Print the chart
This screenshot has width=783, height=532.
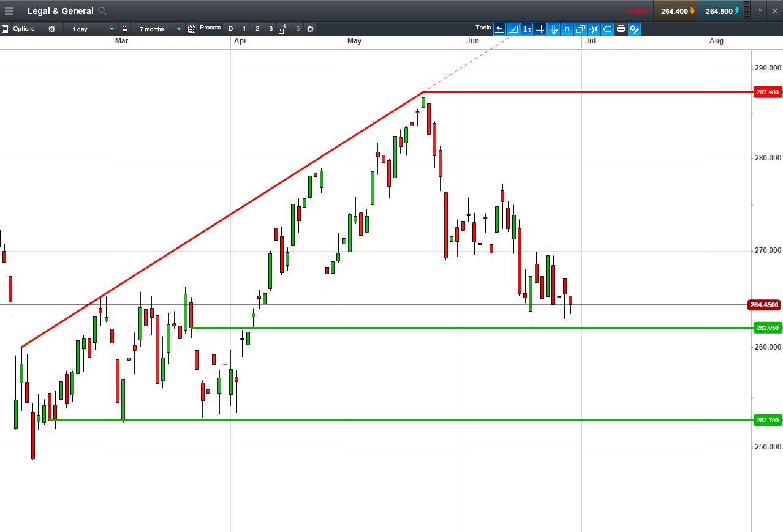click(621, 29)
